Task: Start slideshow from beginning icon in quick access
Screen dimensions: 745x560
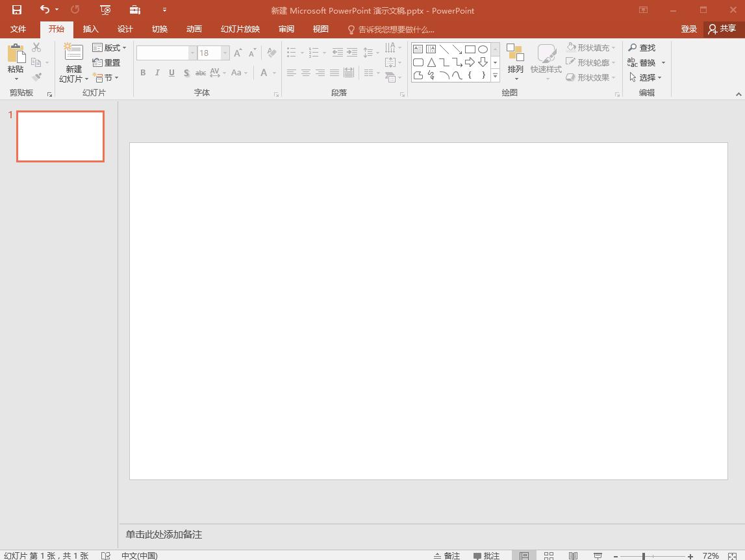Action: 106,10
